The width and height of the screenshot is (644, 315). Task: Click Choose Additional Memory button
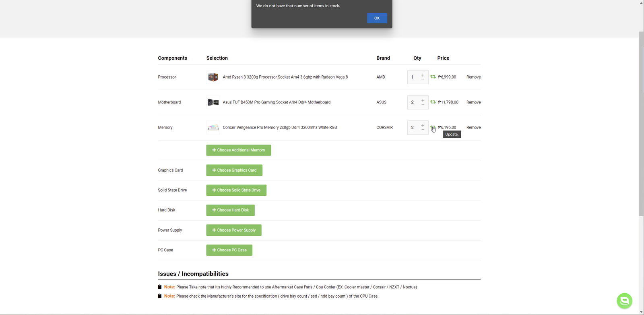coord(239,150)
